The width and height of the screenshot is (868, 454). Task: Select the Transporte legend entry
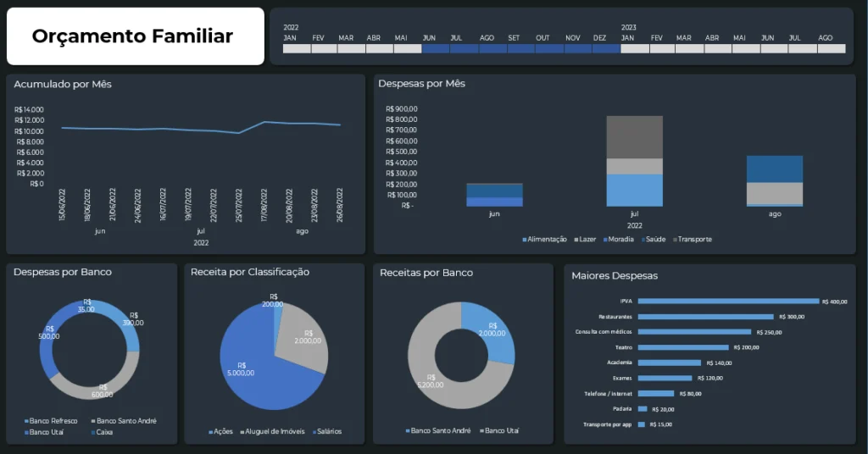tap(694, 240)
